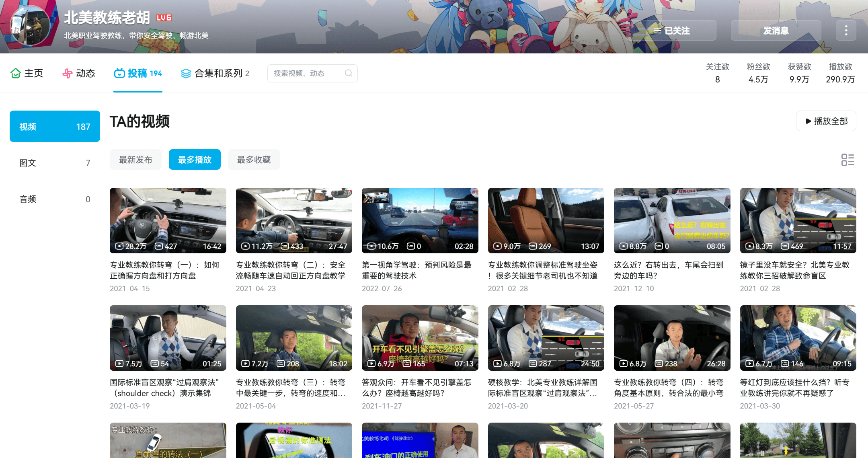Click the 269 comment count icon

[533, 246]
